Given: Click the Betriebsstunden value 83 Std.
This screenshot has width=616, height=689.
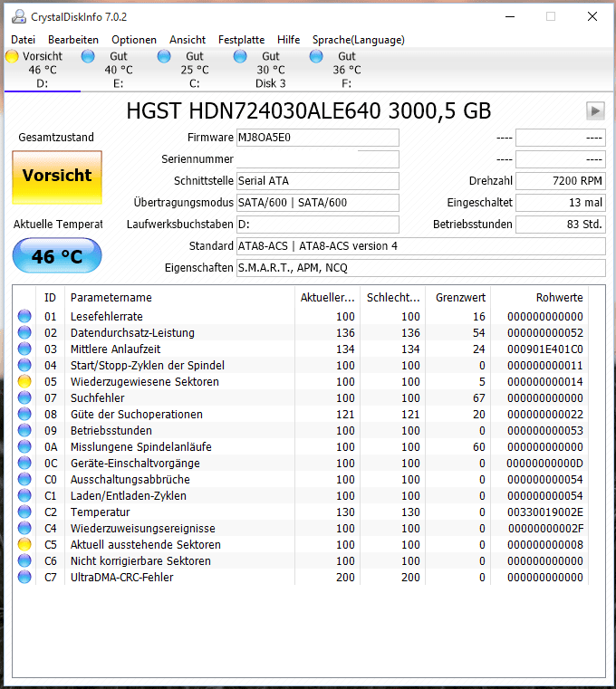Looking at the screenshot, I should click(561, 225).
